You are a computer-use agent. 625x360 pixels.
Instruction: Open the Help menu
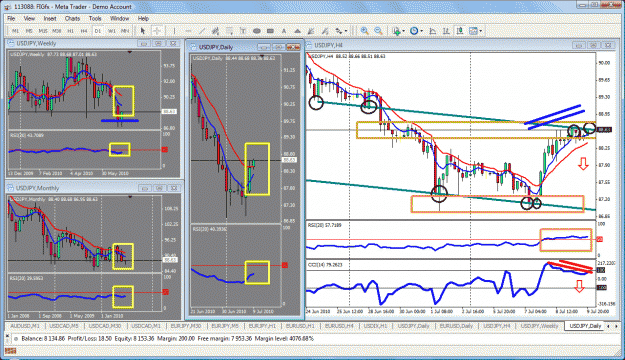click(143, 18)
